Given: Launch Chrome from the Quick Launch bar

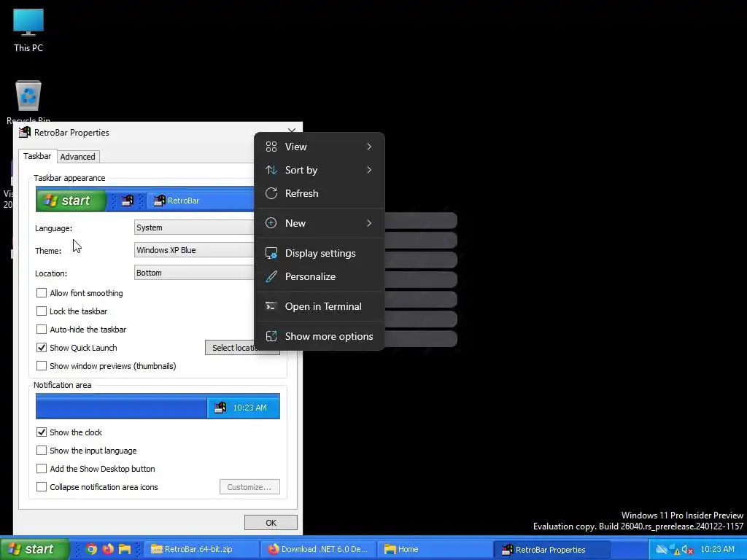Looking at the screenshot, I should (91, 549).
